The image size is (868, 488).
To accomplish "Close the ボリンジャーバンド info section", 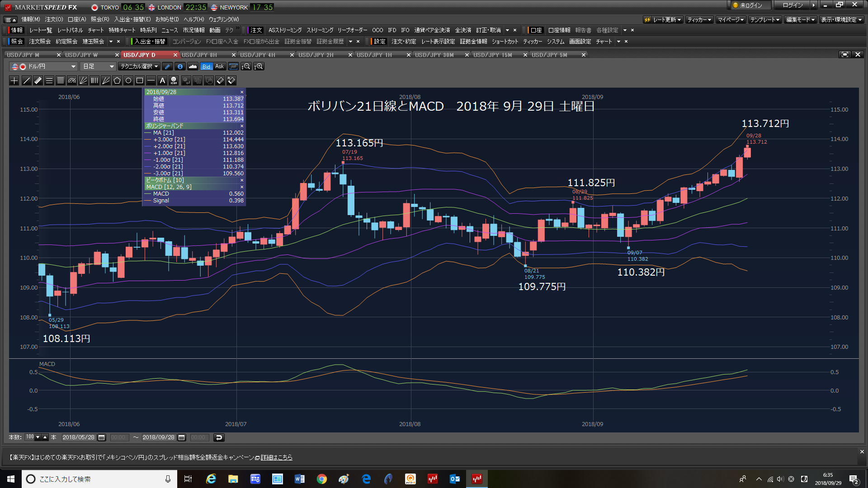I will (242, 126).
